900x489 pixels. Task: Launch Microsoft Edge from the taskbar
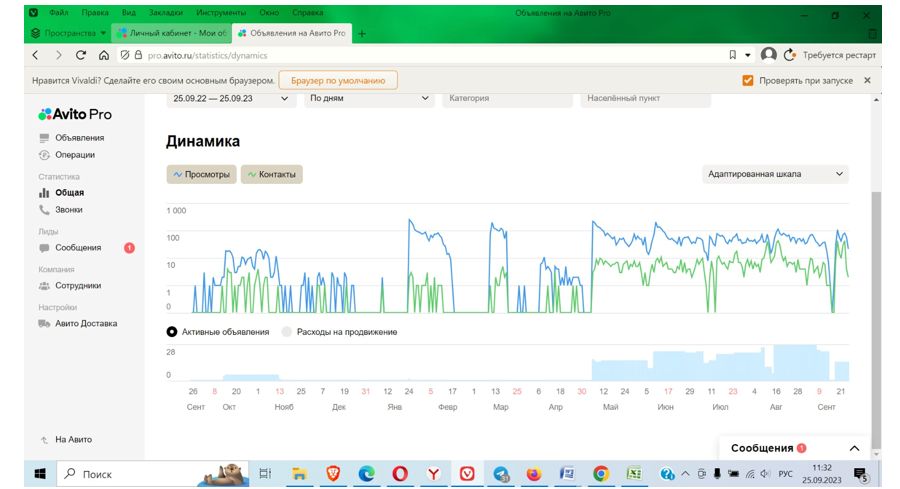366,474
